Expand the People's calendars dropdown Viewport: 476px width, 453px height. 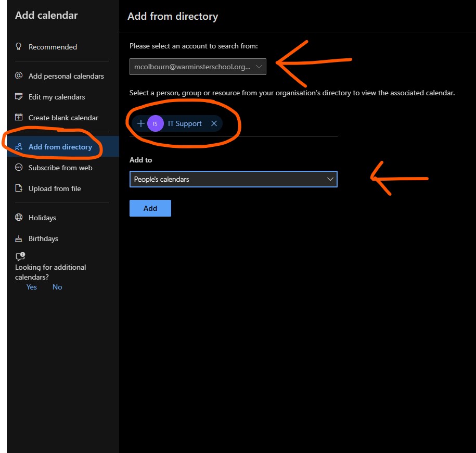(233, 179)
